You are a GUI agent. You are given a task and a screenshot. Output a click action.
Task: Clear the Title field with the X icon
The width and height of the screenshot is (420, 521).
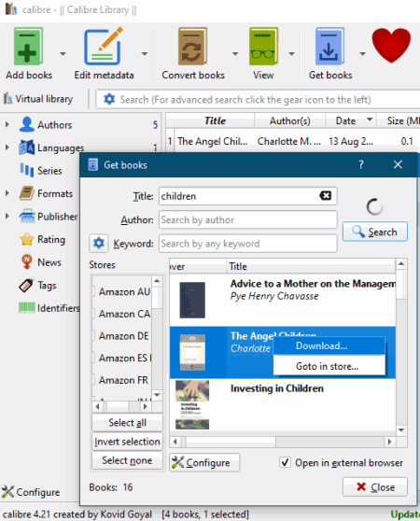click(x=326, y=196)
